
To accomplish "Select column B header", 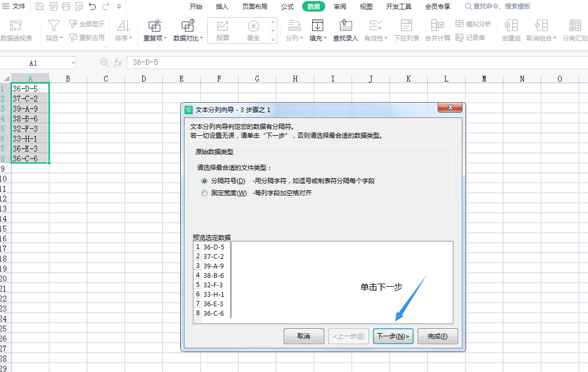I will (x=68, y=78).
